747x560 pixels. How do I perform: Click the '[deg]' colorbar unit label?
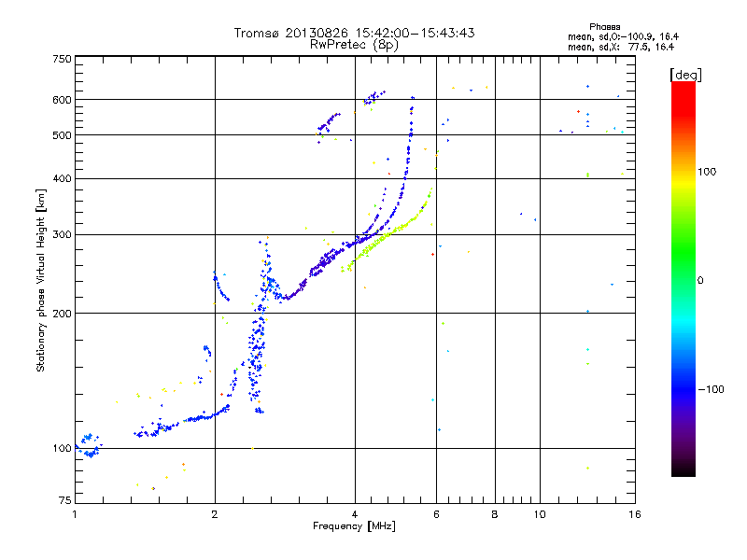685,75
